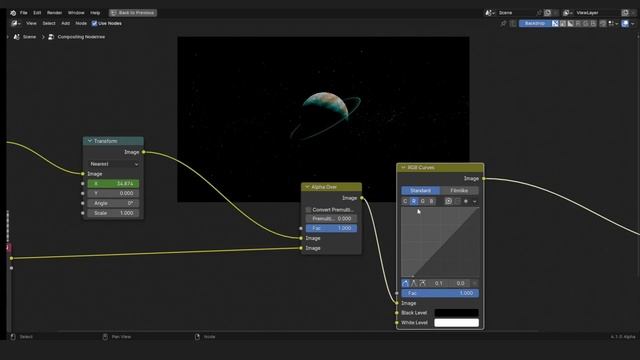Click the Premultiplied value slider
The width and height of the screenshot is (640, 360).
(x=331, y=218)
